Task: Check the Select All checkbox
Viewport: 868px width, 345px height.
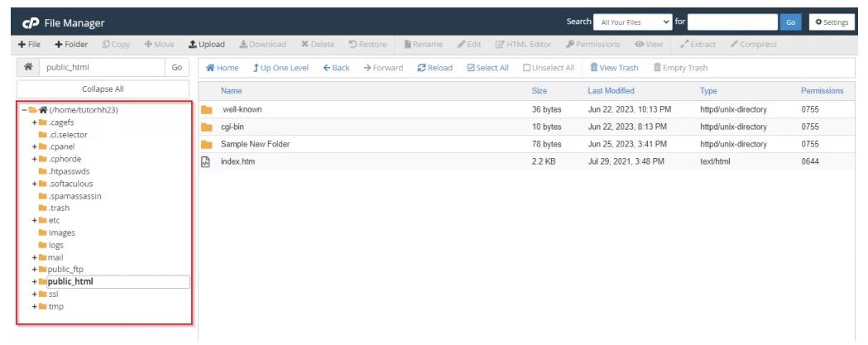Action: (472, 68)
